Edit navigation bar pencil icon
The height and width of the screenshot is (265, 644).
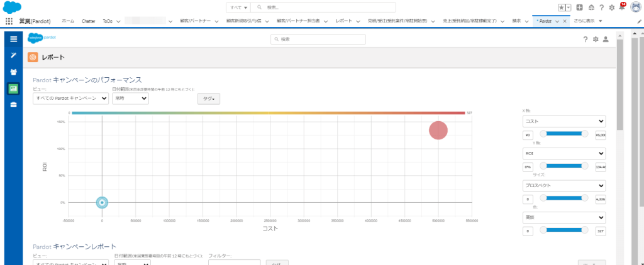click(639, 21)
